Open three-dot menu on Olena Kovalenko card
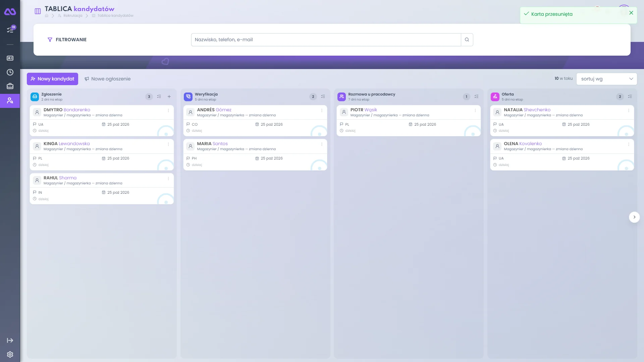The width and height of the screenshot is (644, 362). (629, 144)
